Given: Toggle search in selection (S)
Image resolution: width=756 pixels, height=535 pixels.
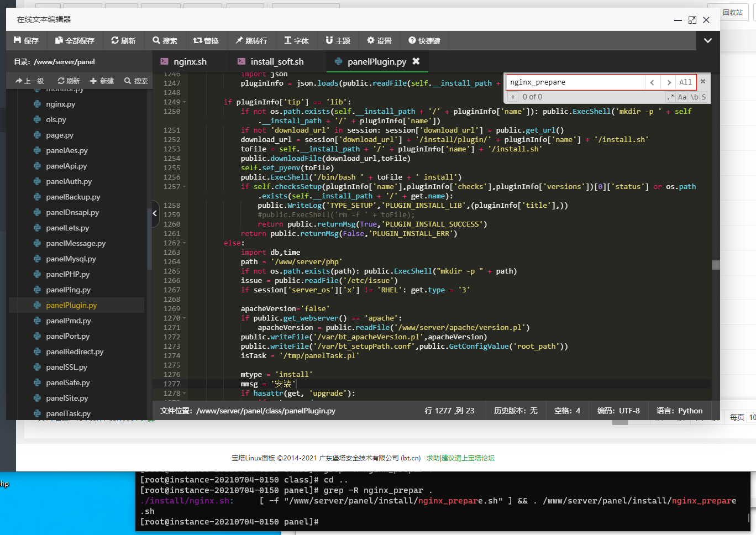Looking at the screenshot, I should (x=704, y=97).
